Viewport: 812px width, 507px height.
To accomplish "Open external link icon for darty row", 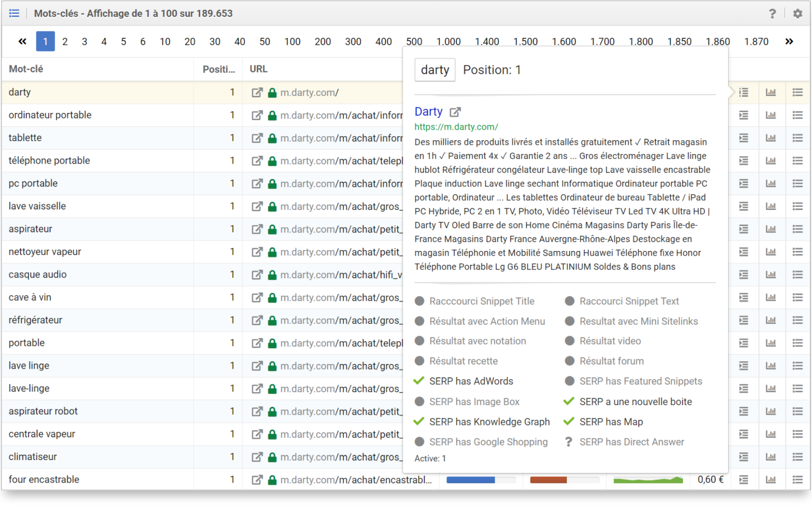I will click(x=257, y=92).
